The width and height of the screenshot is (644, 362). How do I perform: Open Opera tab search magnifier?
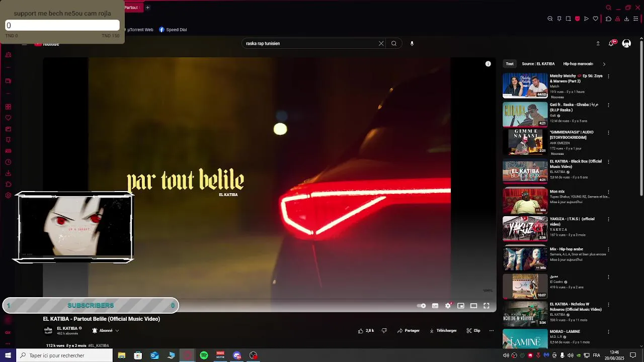click(608, 8)
